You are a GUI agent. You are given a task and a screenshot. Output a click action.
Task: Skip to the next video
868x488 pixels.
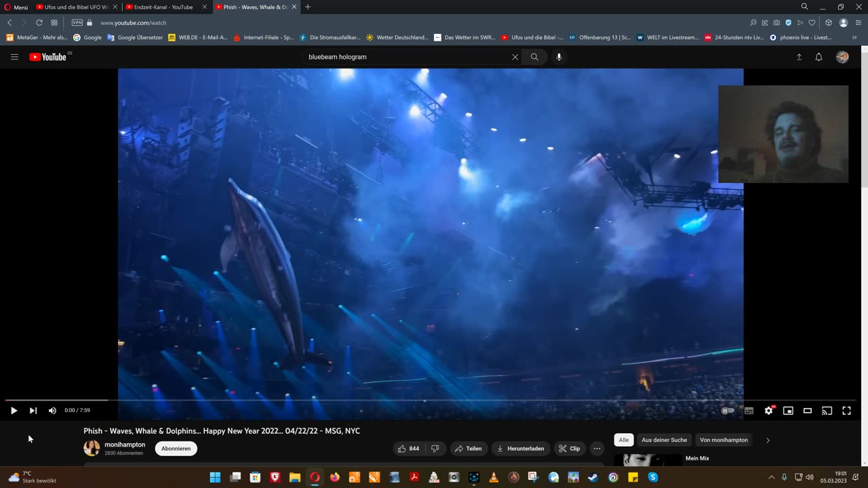33,410
